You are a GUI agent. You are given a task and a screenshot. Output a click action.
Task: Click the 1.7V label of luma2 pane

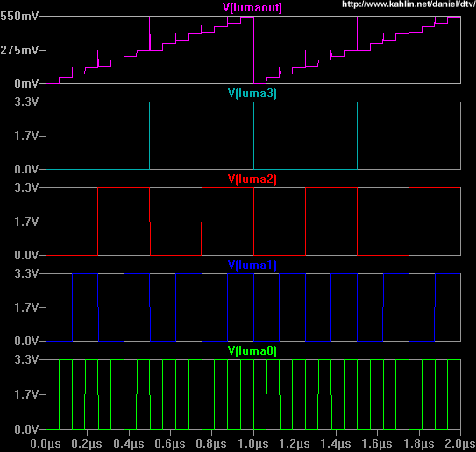coord(26,222)
